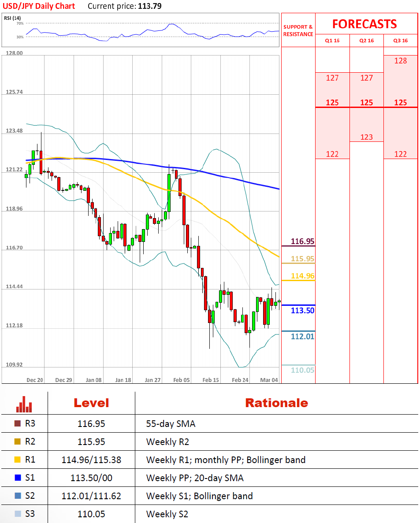Viewport: 420px width, 523px height.
Task: Click the 30% RSI oversold label
Action: click(x=20, y=37)
